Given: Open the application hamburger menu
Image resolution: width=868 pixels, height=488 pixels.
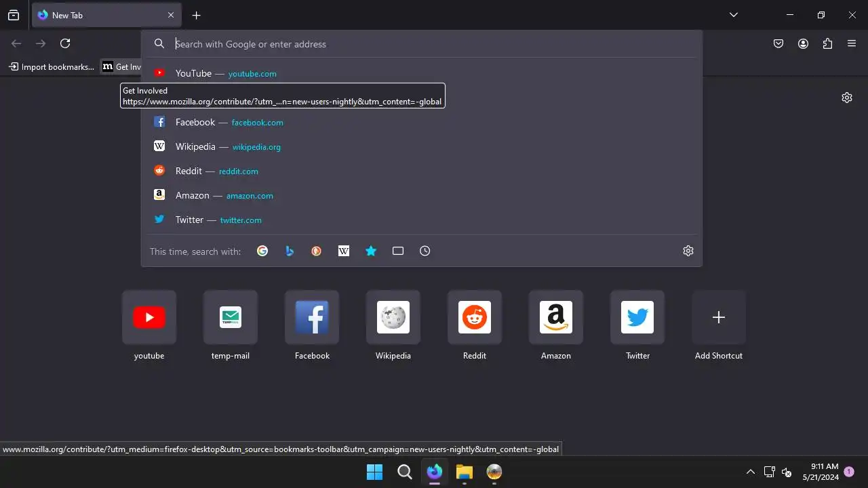Looking at the screenshot, I should [852, 43].
